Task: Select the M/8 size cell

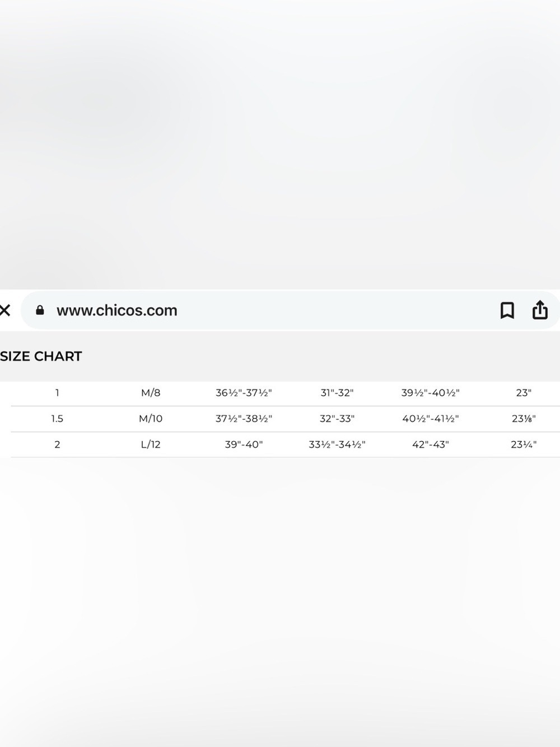Action: tap(151, 393)
